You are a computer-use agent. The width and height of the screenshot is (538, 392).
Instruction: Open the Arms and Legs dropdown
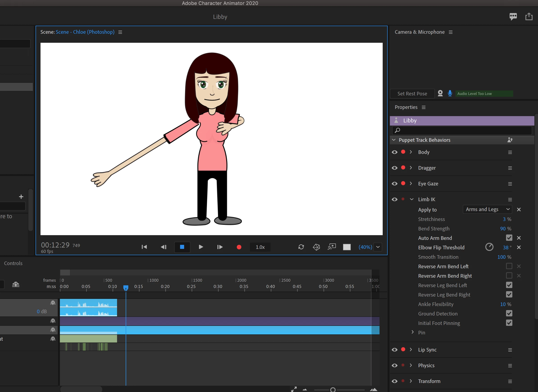[487, 209]
